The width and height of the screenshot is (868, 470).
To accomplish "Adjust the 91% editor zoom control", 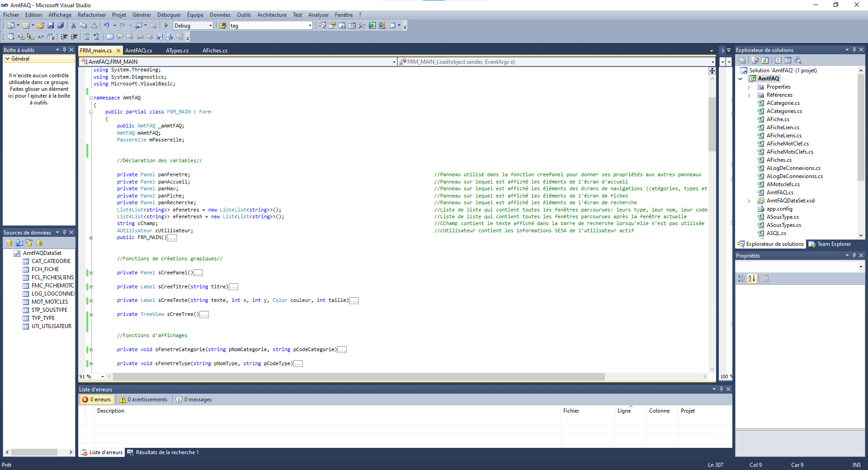I will point(91,376).
